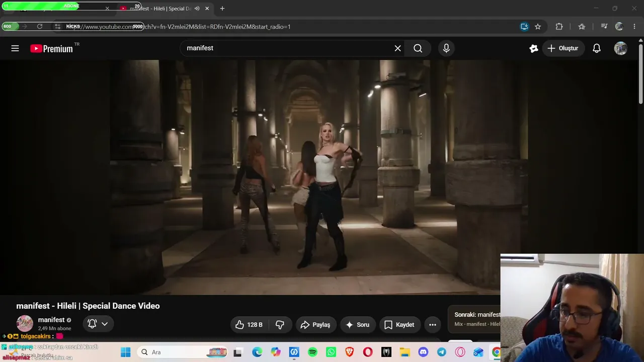This screenshot has height=362, width=644.
Task: Share the video using Paylaş
Action: 315,325
